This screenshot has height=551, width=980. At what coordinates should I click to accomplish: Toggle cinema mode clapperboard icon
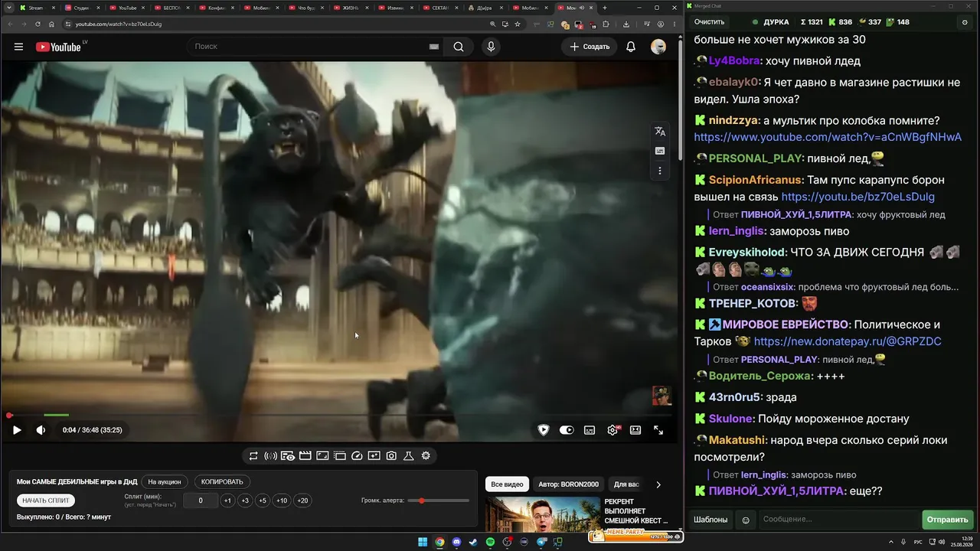point(305,456)
